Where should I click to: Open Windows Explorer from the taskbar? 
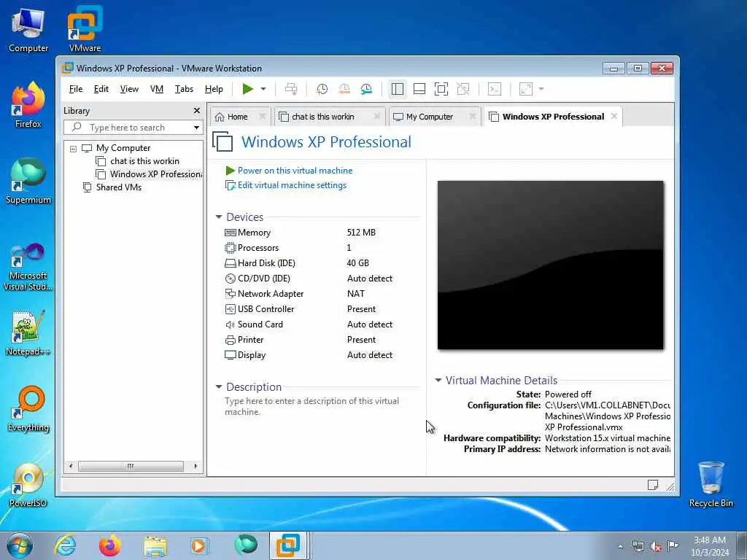coord(155,545)
